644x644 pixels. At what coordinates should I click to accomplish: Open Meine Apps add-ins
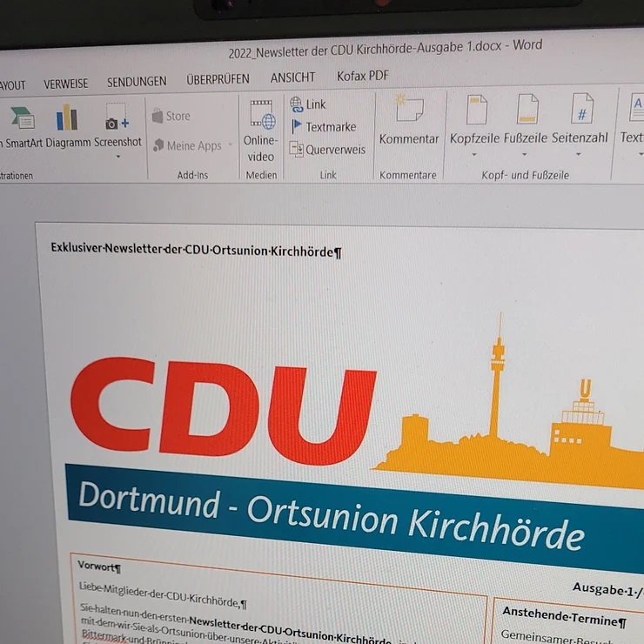coord(188,146)
